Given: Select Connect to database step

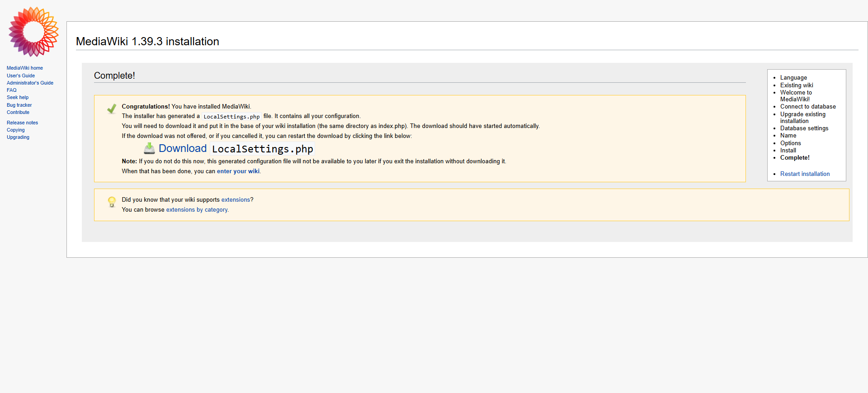Looking at the screenshot, I should 808,107.
